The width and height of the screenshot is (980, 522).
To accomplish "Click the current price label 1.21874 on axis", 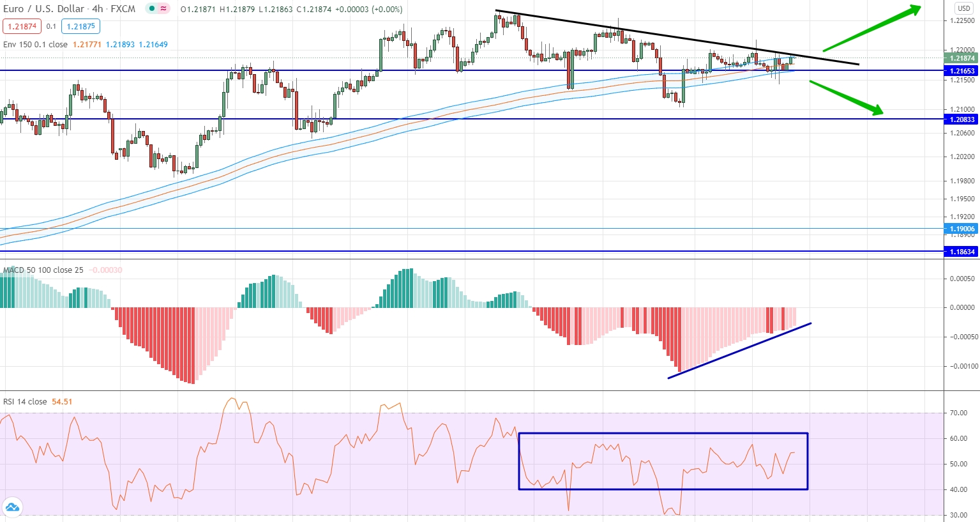I will click(x=962, y=59).
